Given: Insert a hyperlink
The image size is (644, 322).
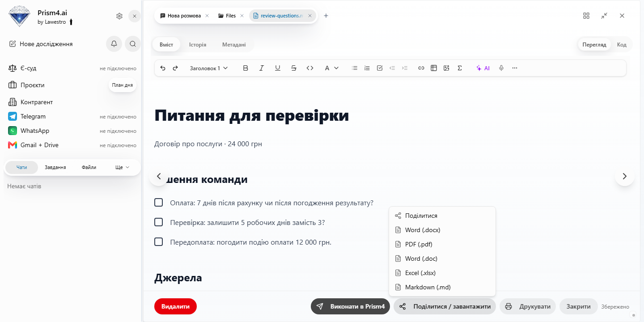Looking at the screenshot, I should (x=421, y=68).
